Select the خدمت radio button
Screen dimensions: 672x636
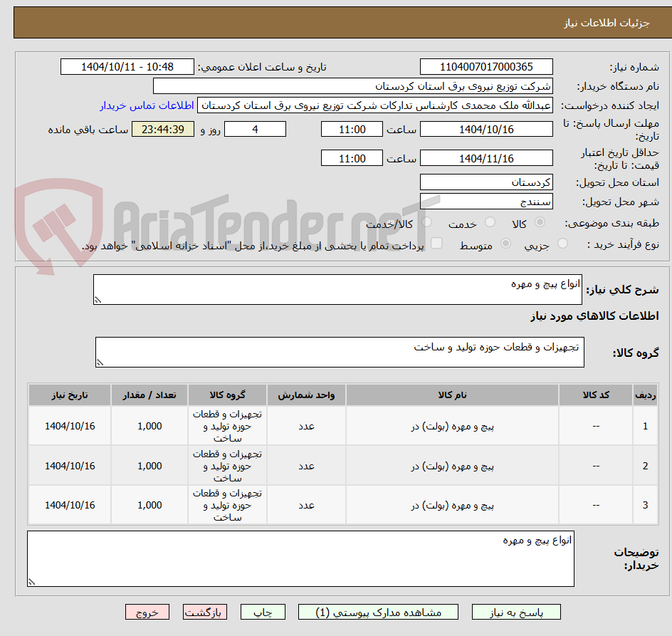[x=490, y=222]
